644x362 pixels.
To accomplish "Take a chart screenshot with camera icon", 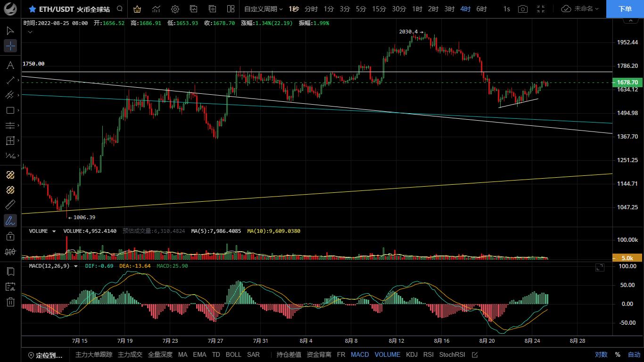I will pos(522,9).
